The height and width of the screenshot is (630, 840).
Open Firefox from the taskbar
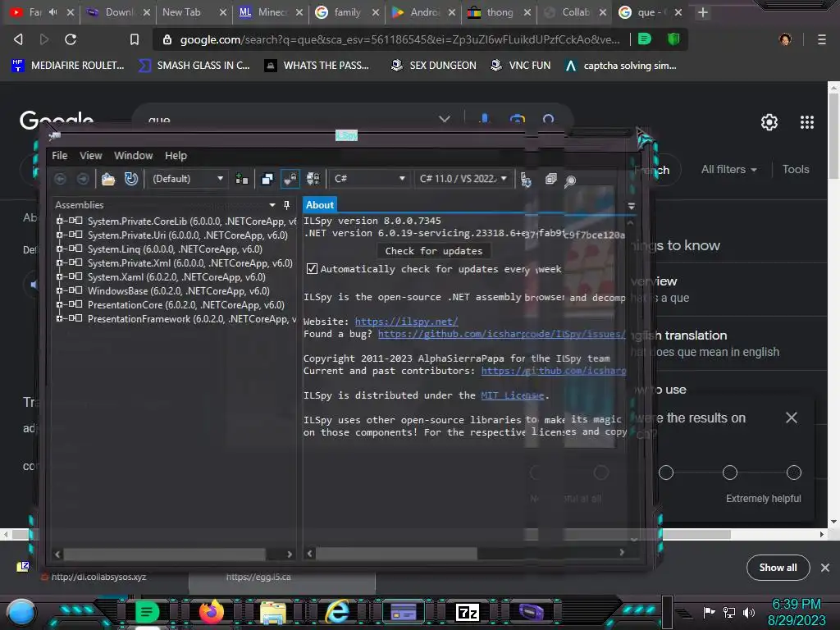click(212, 612)
